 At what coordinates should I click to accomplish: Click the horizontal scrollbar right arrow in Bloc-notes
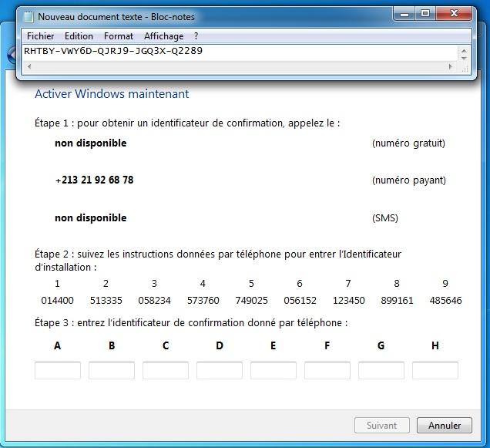(450, 66)
